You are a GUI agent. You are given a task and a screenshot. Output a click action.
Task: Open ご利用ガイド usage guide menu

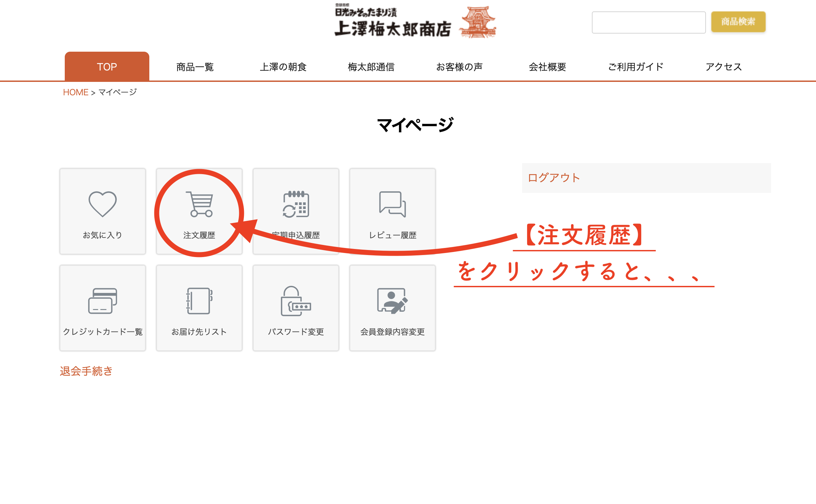635,67
